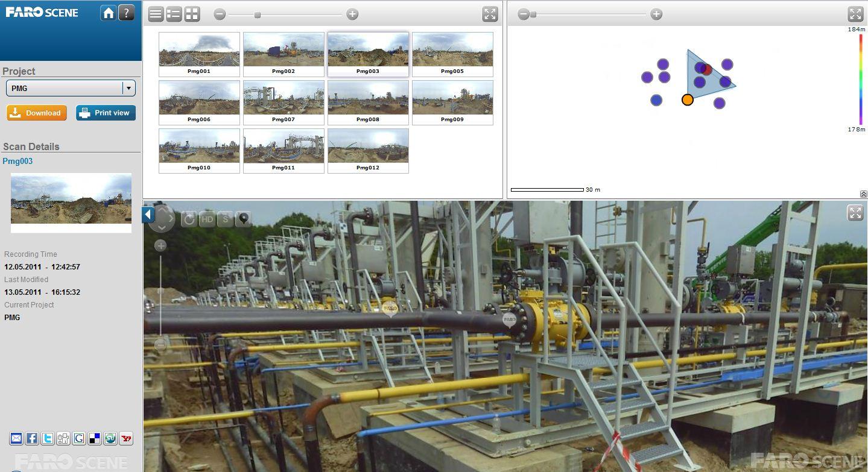Select the Pmg009 scan thumbnail

click(x=452, y=102)
